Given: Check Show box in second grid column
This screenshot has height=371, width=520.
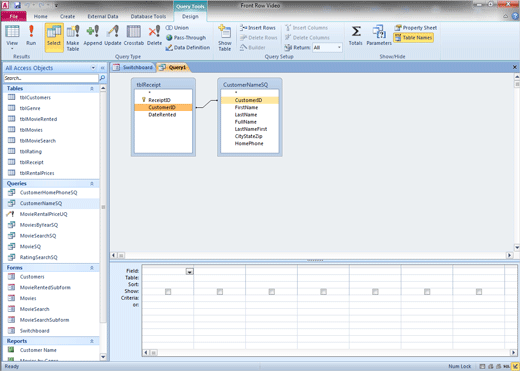Looking at the screenshot, I should 220,292.
